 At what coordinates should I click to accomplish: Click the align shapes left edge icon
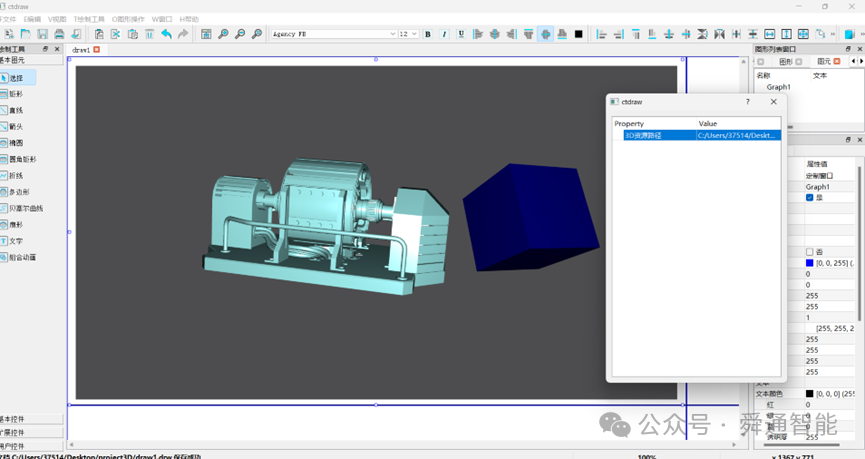pyautogui.click(x=602, y=34)
